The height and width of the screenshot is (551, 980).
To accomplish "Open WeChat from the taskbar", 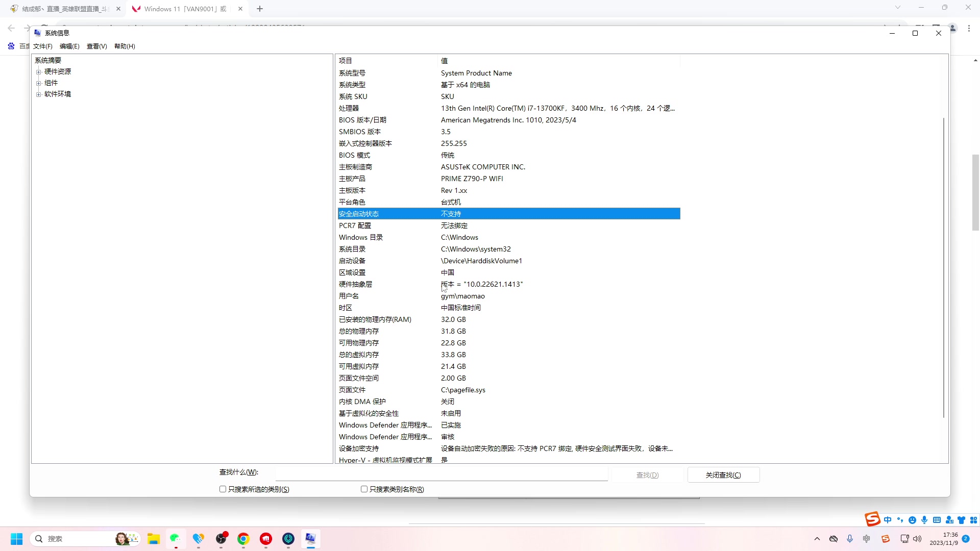I will pos(176,539).
